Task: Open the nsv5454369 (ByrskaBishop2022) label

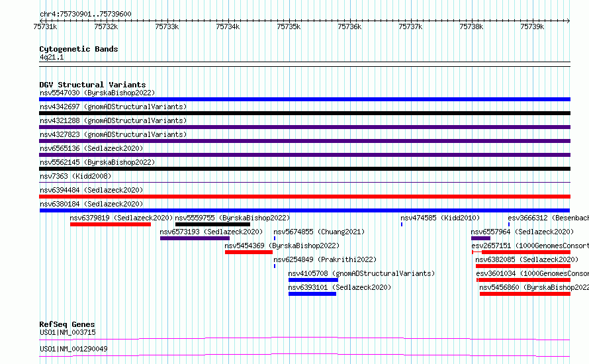Action: pyautogui.click(x=282, y=246)
